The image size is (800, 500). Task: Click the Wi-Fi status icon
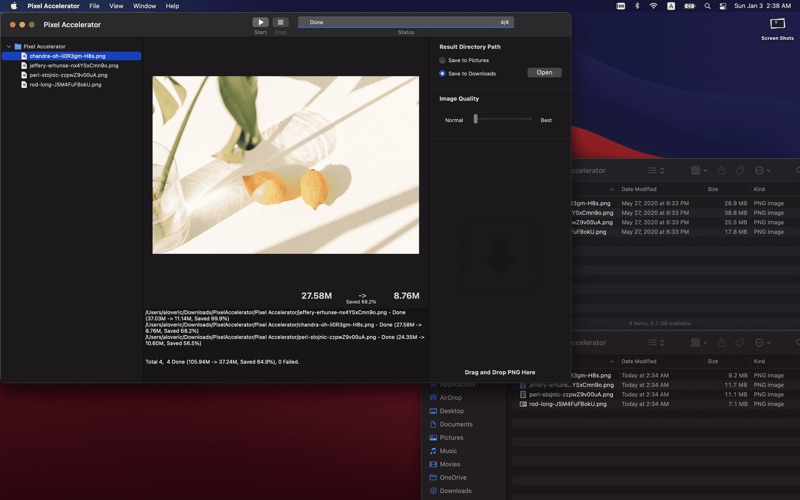(653, 6)
